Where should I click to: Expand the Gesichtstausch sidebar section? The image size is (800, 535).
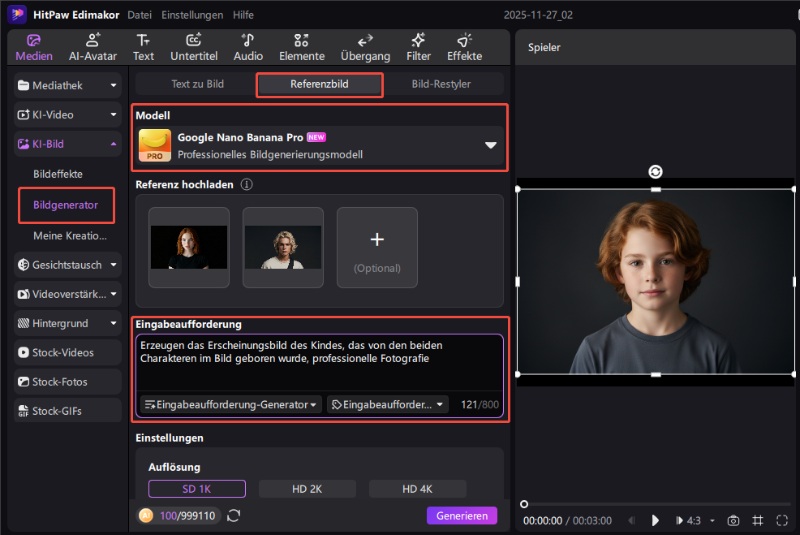tap(66, 265)
